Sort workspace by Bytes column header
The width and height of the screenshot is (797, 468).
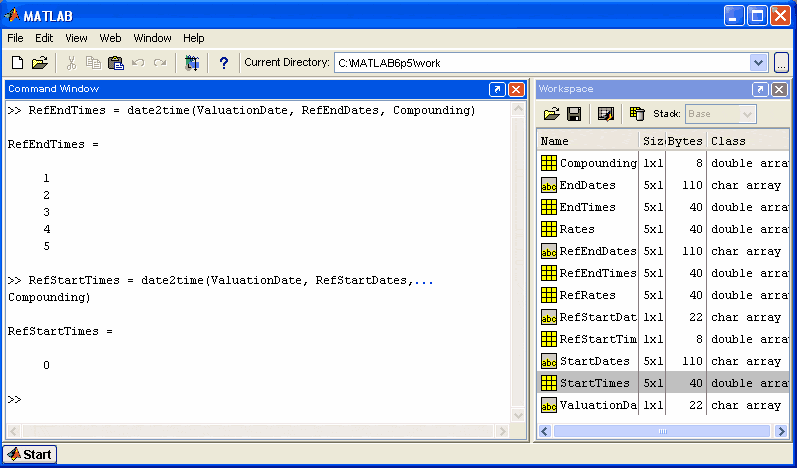[x=686, y=141]
